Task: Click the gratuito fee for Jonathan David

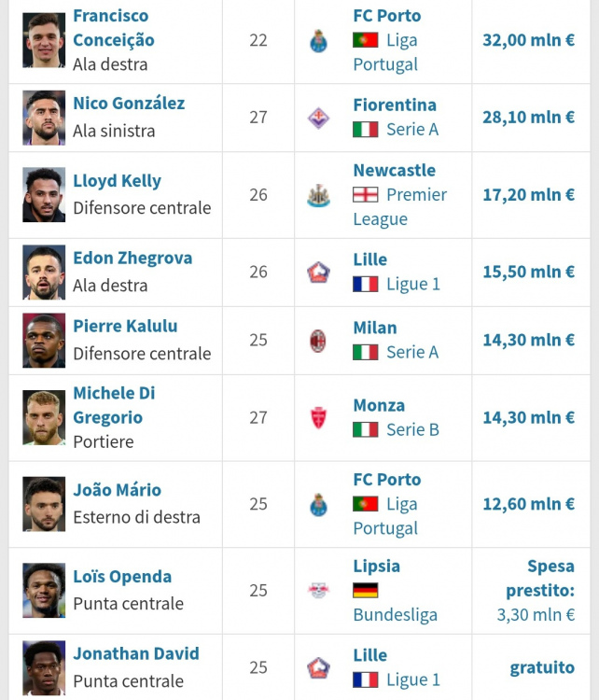Action: click(541, 668)
